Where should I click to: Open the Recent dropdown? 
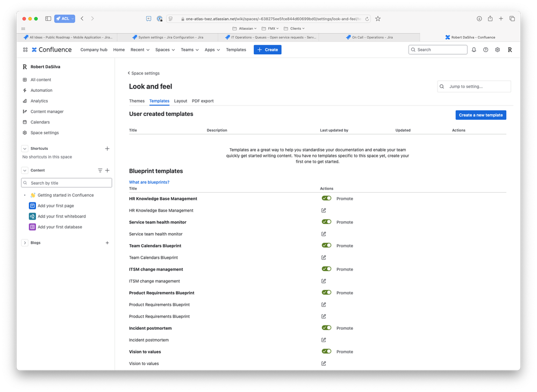pos(140,49)
